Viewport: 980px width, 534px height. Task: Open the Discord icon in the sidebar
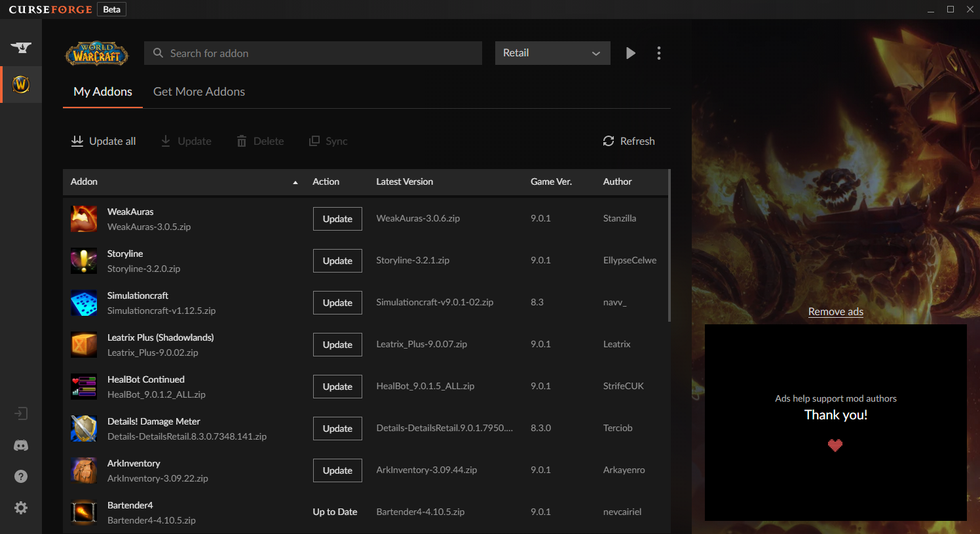click(21, 445)
